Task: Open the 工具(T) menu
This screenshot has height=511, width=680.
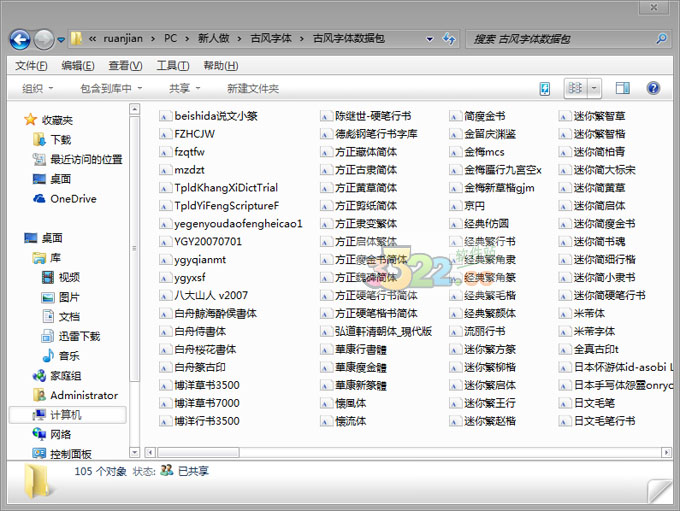Action: coord(173,66)
